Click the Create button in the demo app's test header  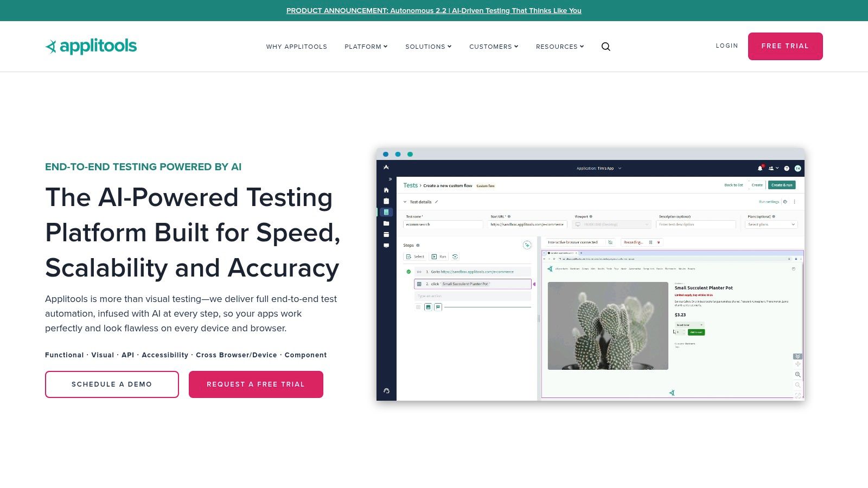click(757, 185)
